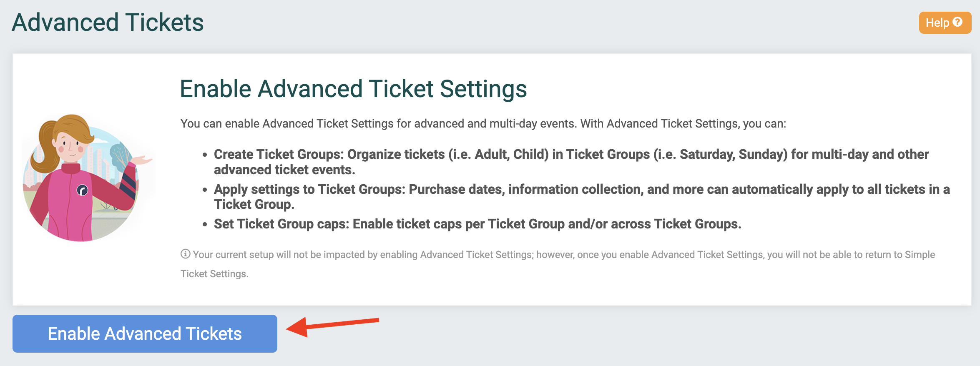Click the question mark icon in Help button
The height and width of the screenshot is (366, 980).
point(958,22)
